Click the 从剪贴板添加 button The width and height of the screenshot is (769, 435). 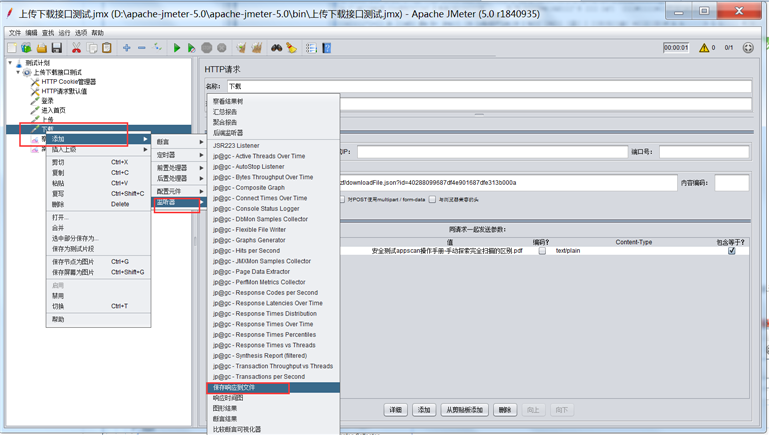464,410
